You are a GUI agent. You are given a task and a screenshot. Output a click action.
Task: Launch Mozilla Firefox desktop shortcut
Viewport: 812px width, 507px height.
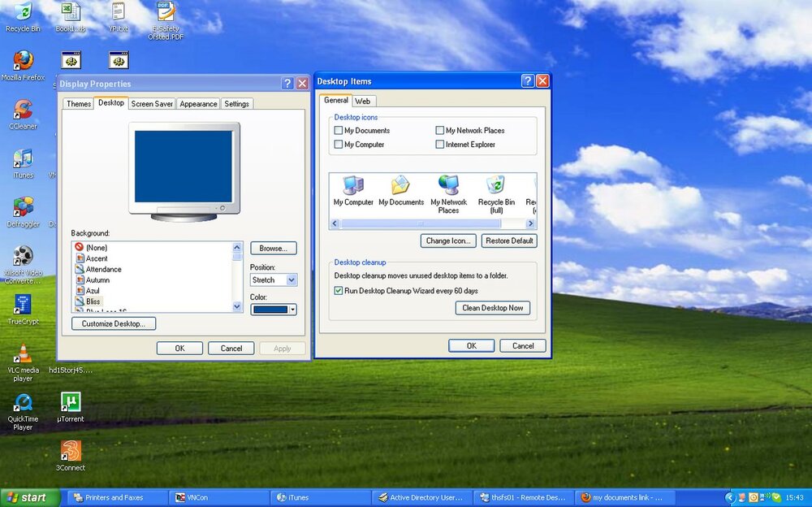[x=23, y=65]
